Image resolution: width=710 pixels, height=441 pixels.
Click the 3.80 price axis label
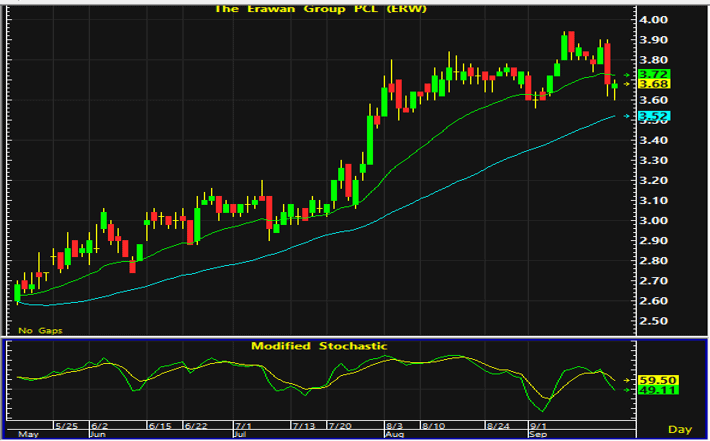pos(654,60)
